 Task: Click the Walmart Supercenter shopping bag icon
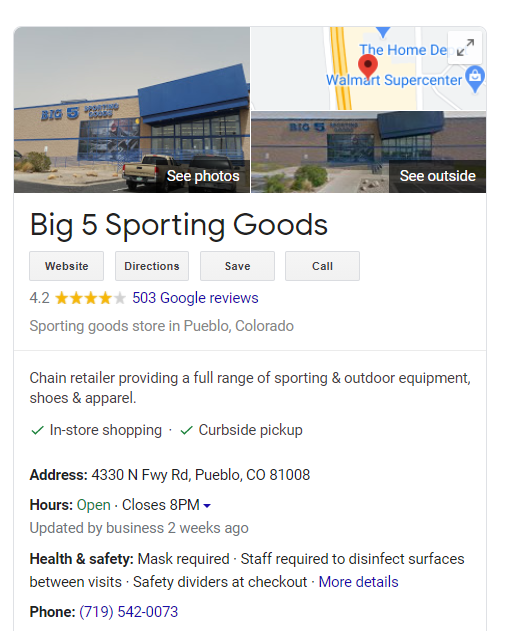475,78
